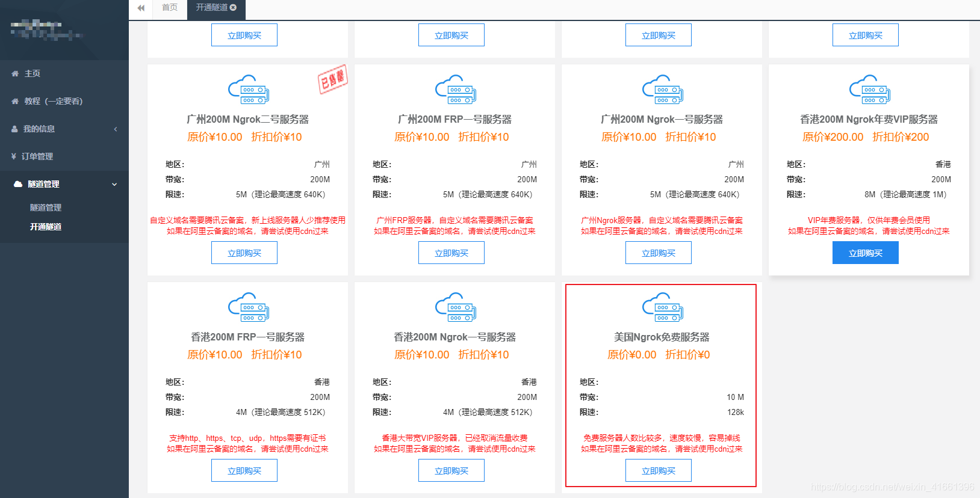Click the title 香港200M Ngrok一号服务器
The width and height of the screenshot is (980, 498).
click(x=455, y=337)
